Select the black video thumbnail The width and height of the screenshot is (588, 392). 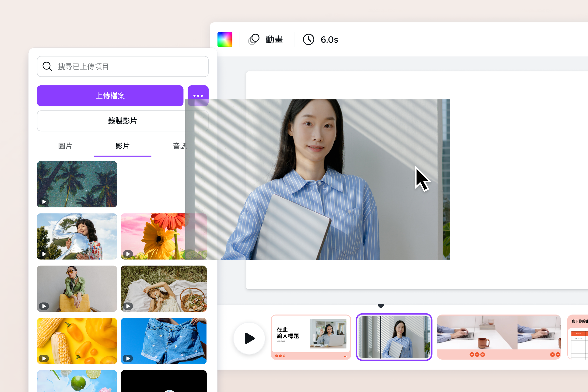click(x=164, y=381)
